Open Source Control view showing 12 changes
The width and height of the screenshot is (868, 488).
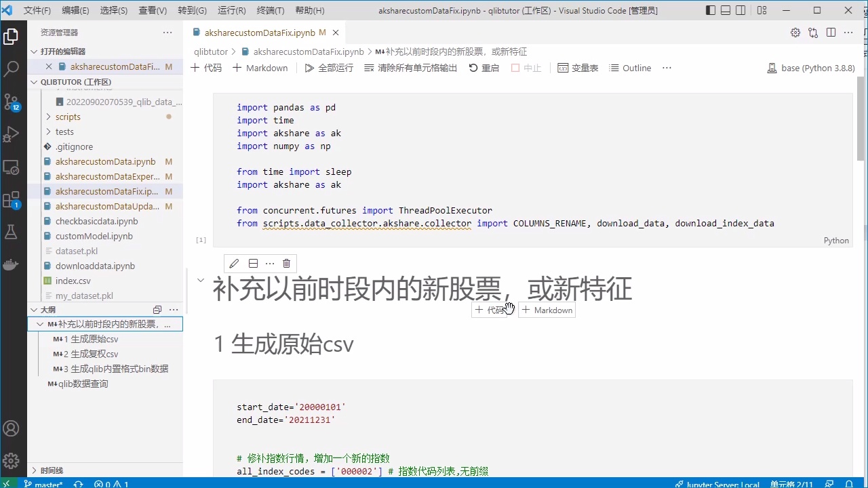(x=11, y=102)
